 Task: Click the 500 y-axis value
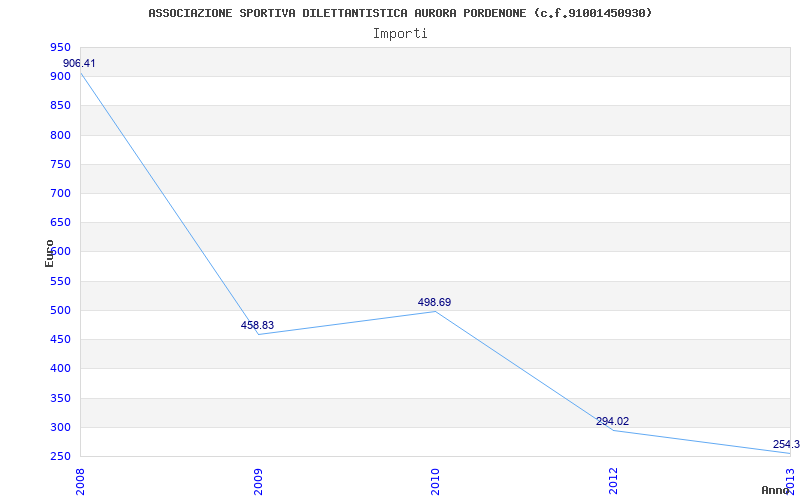[60, 310]
